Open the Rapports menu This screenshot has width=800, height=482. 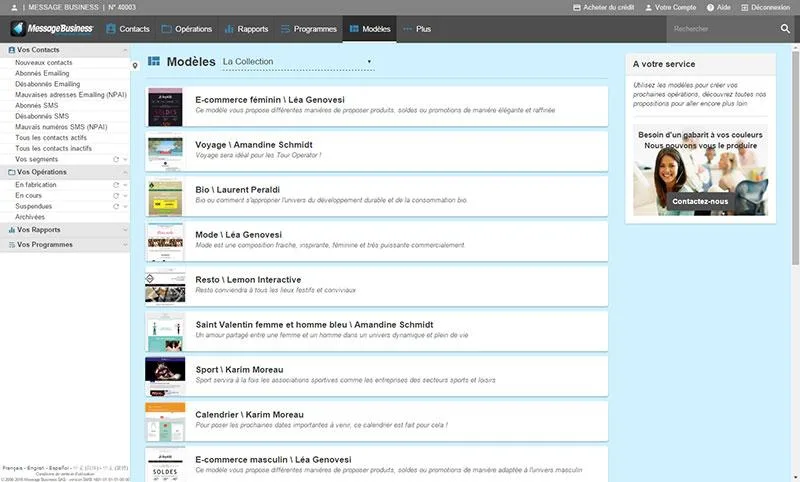click(246, 29)
